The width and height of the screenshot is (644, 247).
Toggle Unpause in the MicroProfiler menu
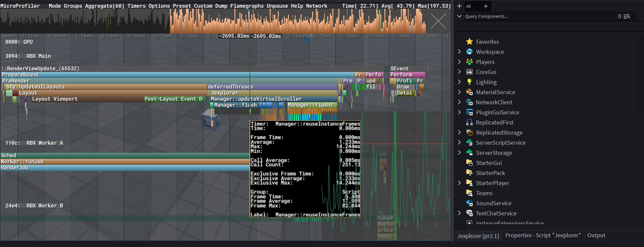click(x=278, y=6)
